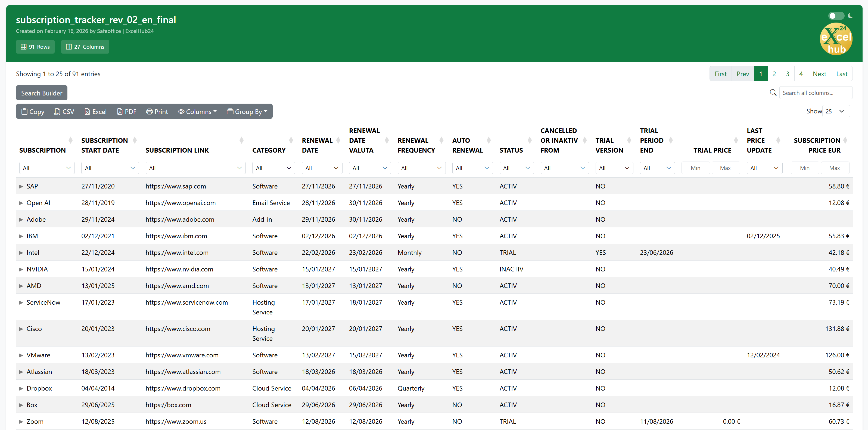Expand the Adobe row details
The width and height of the screenshot is (868, 430).
click(21, 219)
